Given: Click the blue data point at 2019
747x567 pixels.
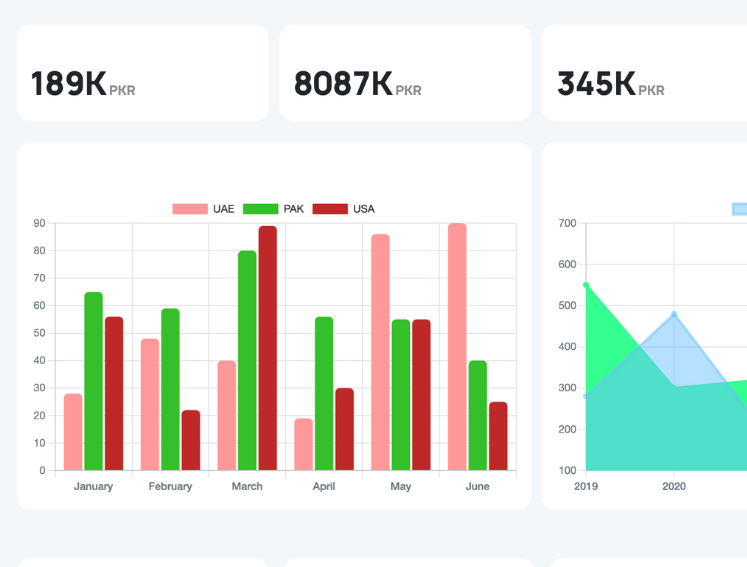Looking at the screenshot, I should pos(586,396).
